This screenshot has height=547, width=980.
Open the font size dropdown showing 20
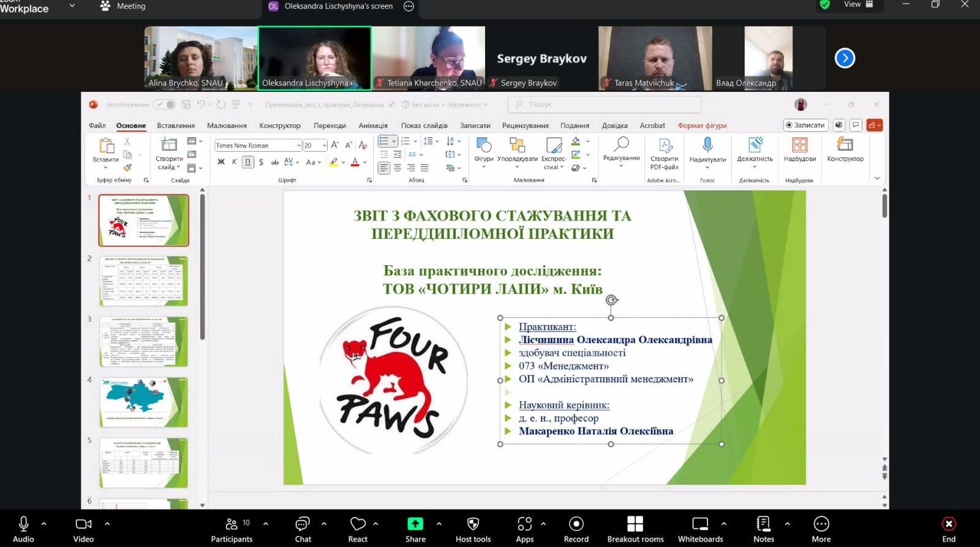pyautogui.click(x=324, y=146)
